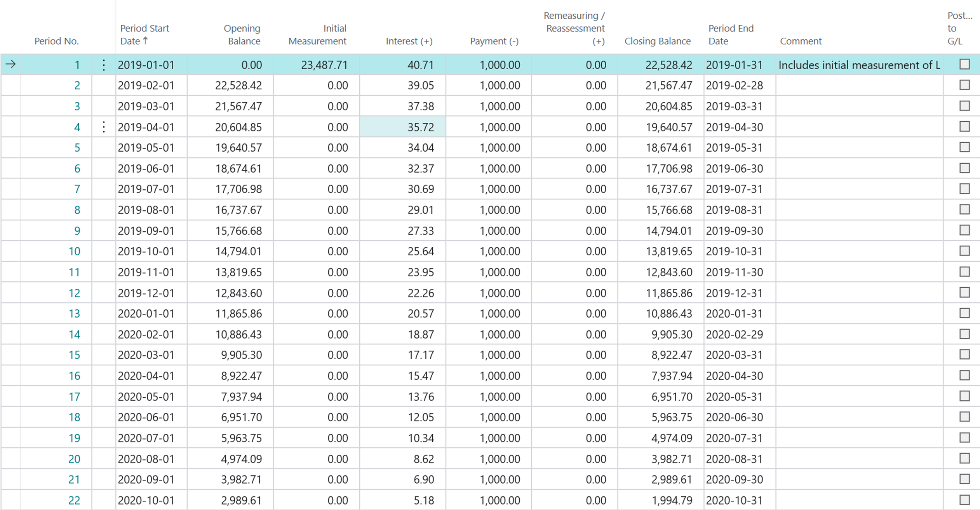
Task: Tick Post to G/L checkbox for period 22
Action: (x=964, y=500)
